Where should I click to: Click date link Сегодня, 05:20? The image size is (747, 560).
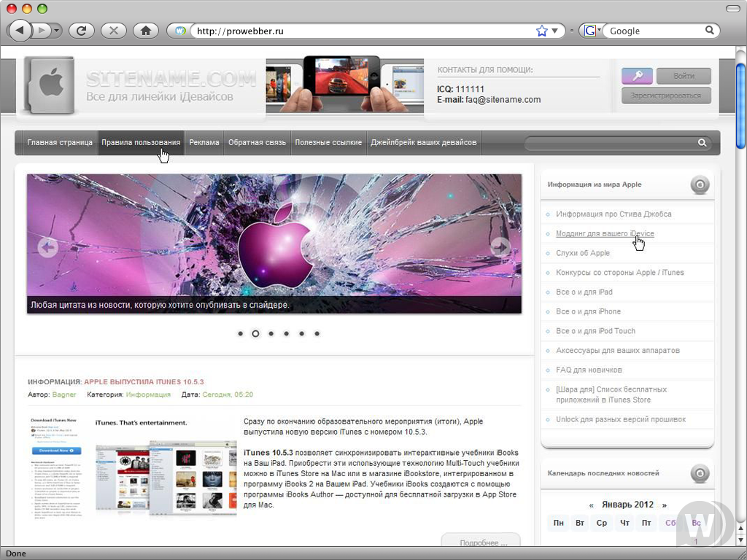(x=228, y=394)
